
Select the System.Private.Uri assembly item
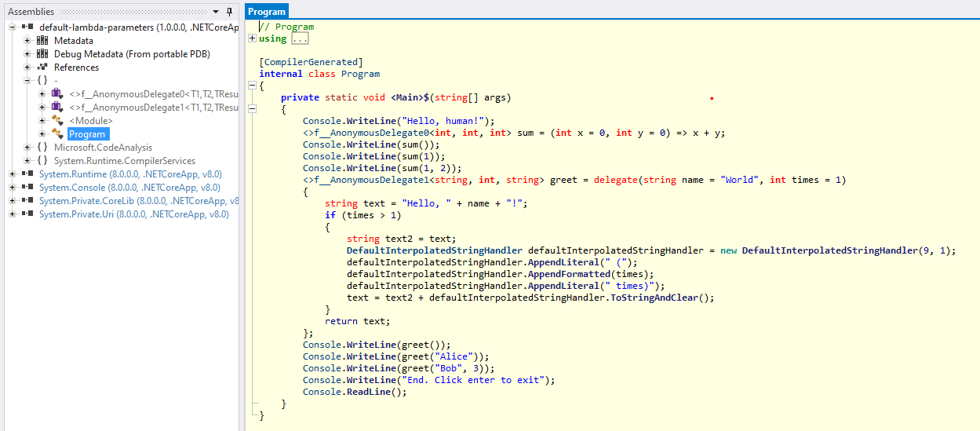(x=133, y=214)
